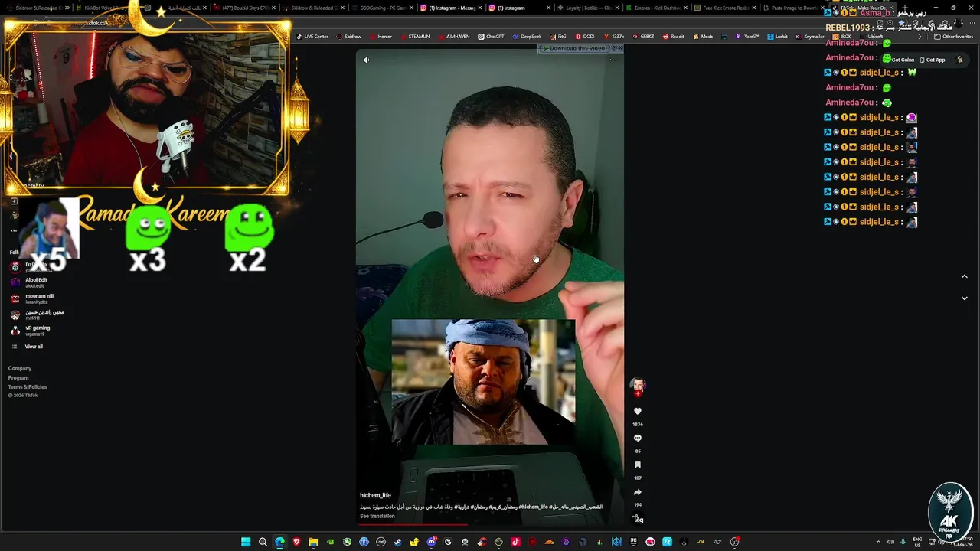The image size is (980, 551).
Task: Open the Skidrow bookmark
Action: coord(349,37)
